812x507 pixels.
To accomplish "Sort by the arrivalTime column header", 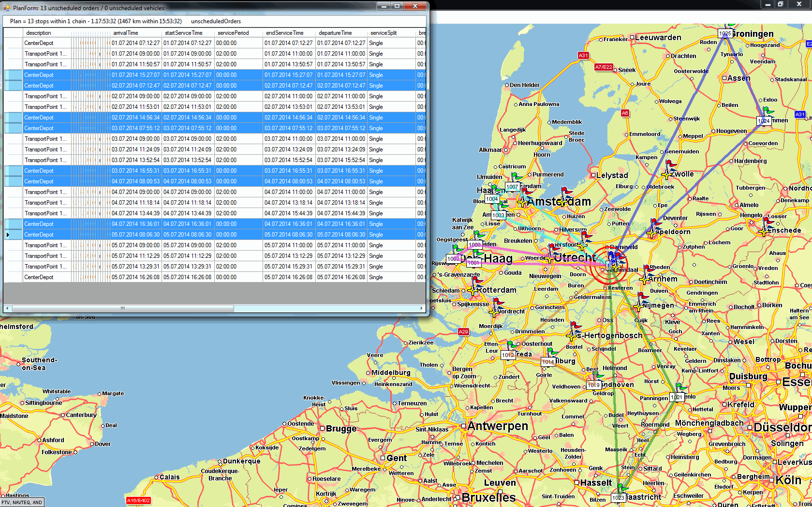I will [126, 33].
